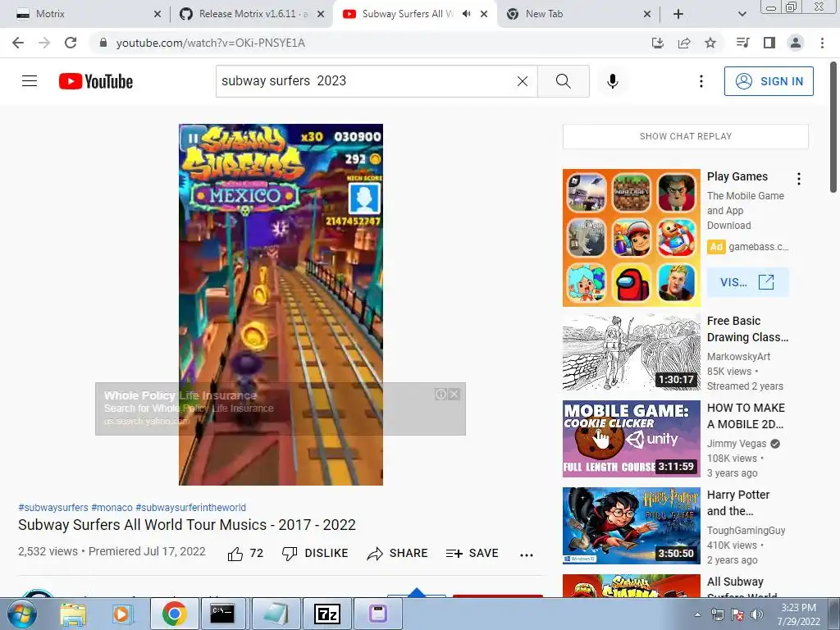Pause the video by clicking the player
The image size is (840, 630).
(281, 304)
